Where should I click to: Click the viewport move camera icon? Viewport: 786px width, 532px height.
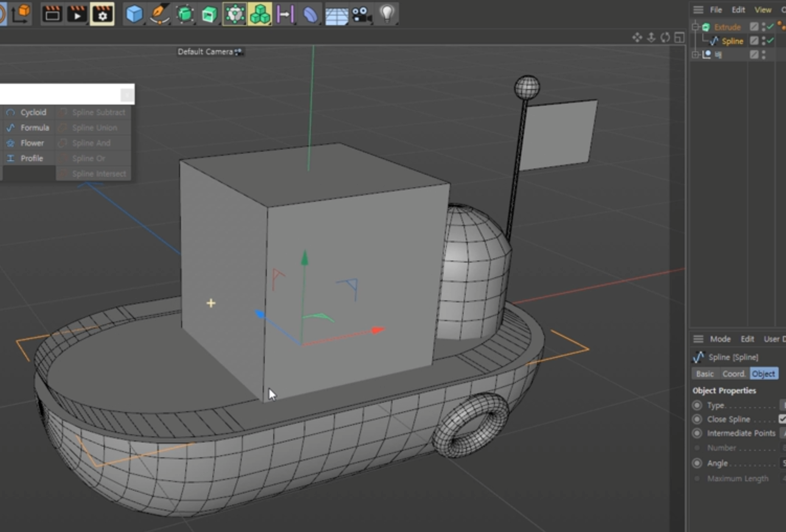[637, 37]
